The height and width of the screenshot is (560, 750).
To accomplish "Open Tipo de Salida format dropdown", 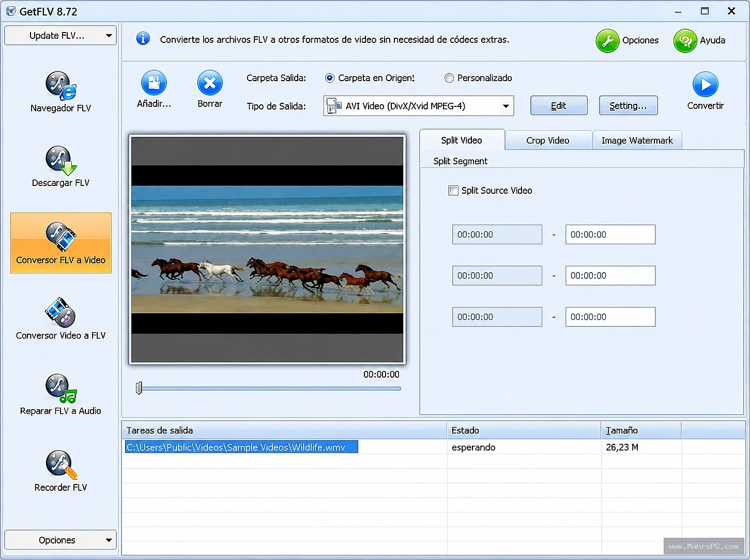I will coord(506,106).
